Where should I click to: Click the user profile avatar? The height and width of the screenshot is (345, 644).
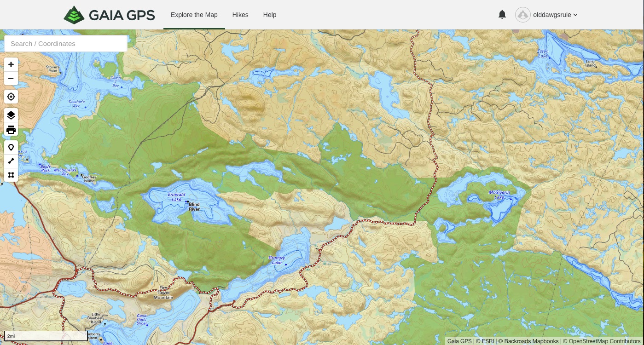522,15
